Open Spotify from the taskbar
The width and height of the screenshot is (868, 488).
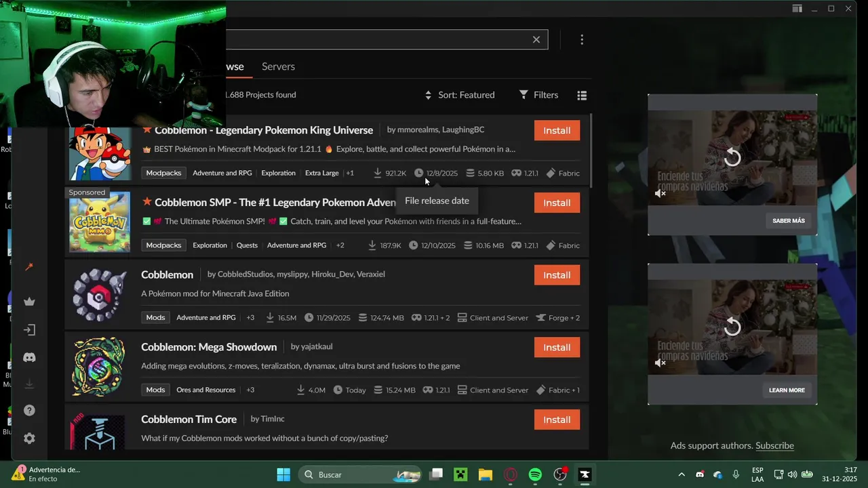[535, 474]
